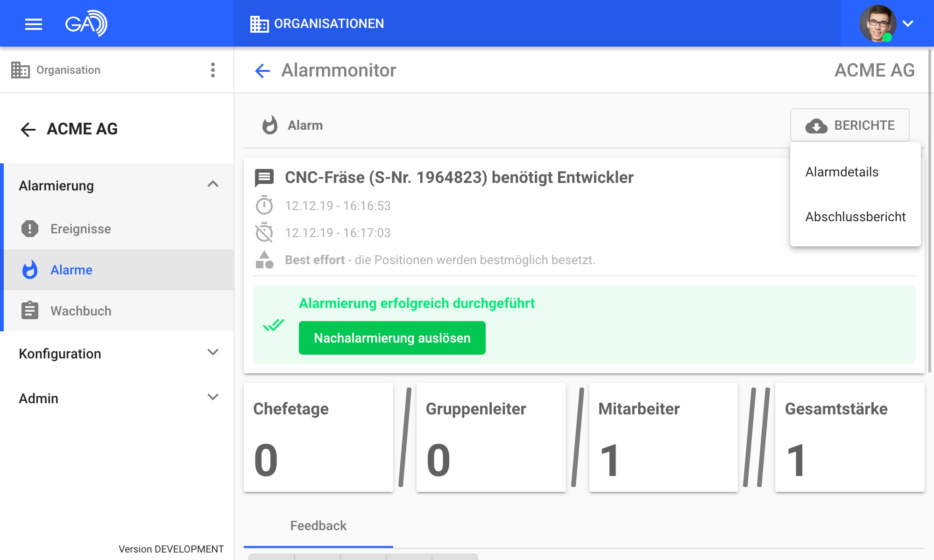The height and width of the screenshot is (560, 934).
Task: Select Alarmdetails from report menu
Action: [842, 172]
